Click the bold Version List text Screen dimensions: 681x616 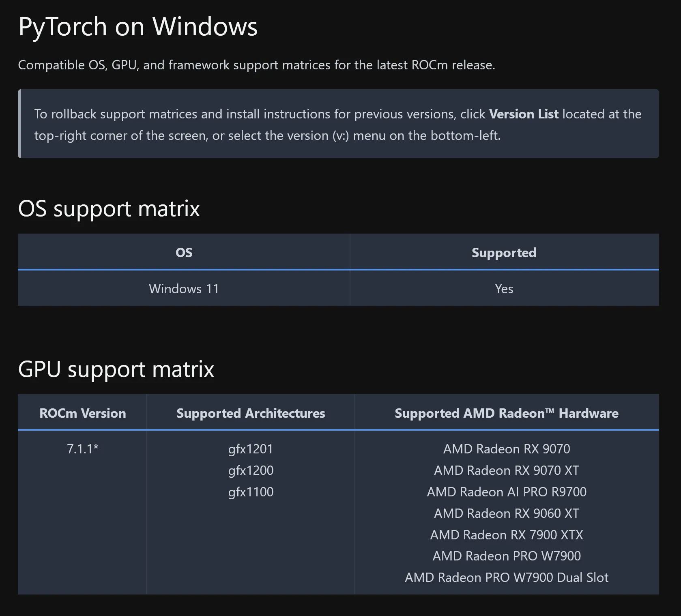[524, 114]
